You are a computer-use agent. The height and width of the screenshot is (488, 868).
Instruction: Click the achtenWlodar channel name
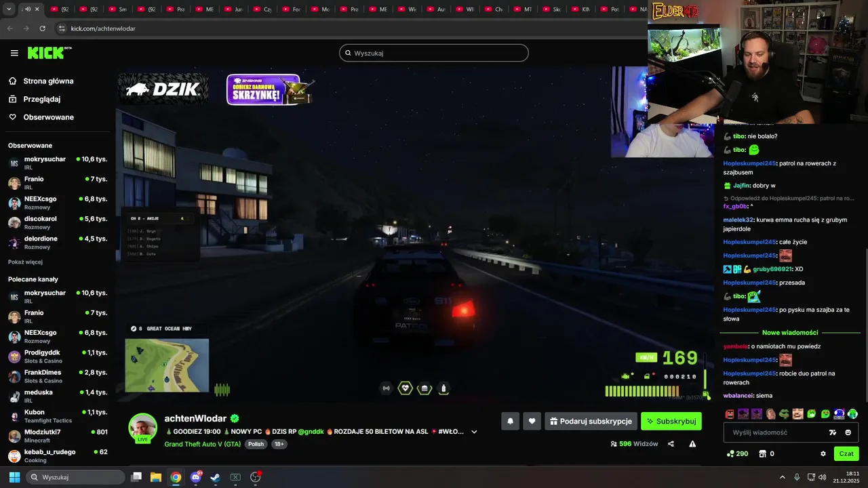pyautogui.click(x=195, y=418)
